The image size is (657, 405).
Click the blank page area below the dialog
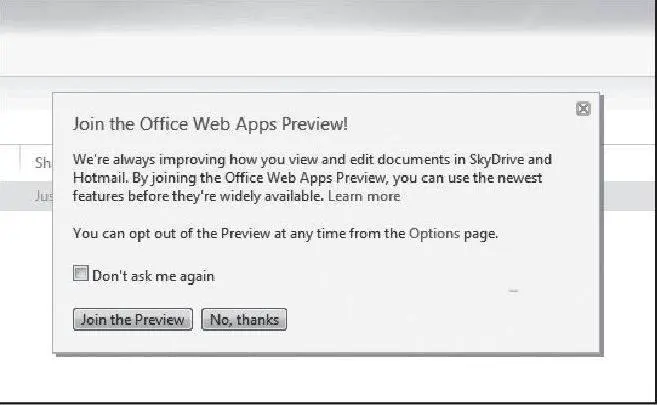coord(328,378)
